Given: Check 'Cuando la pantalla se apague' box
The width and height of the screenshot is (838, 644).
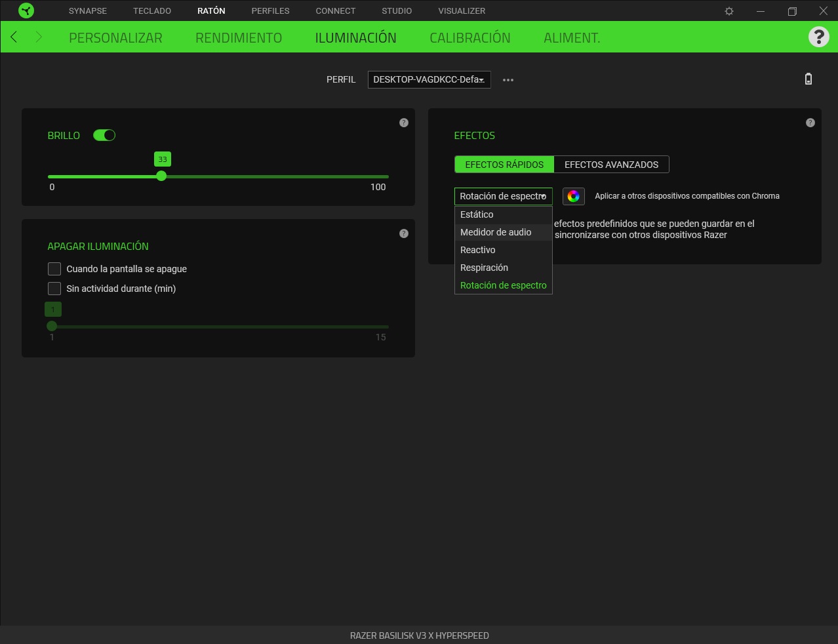Looking at the screenshot, I should [54, 269].
